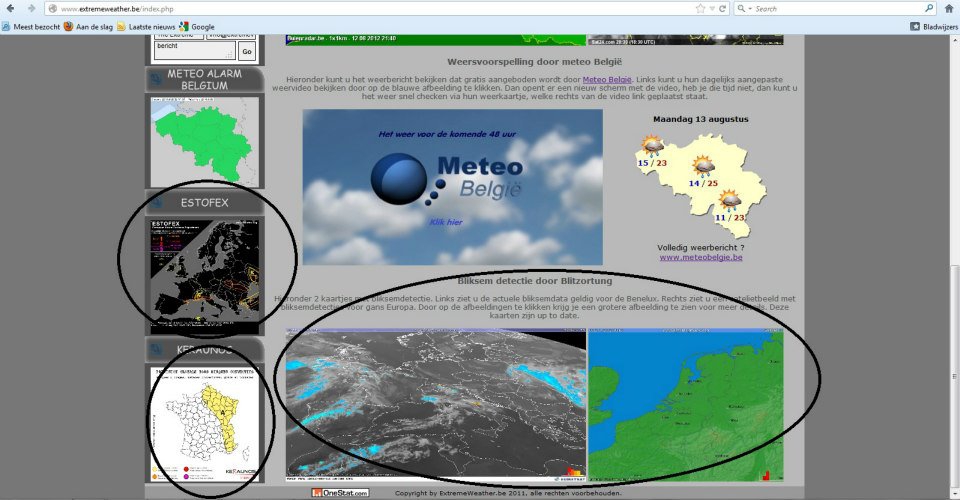Click the ESTOFEX sidebar header

[x=204, y=203]
